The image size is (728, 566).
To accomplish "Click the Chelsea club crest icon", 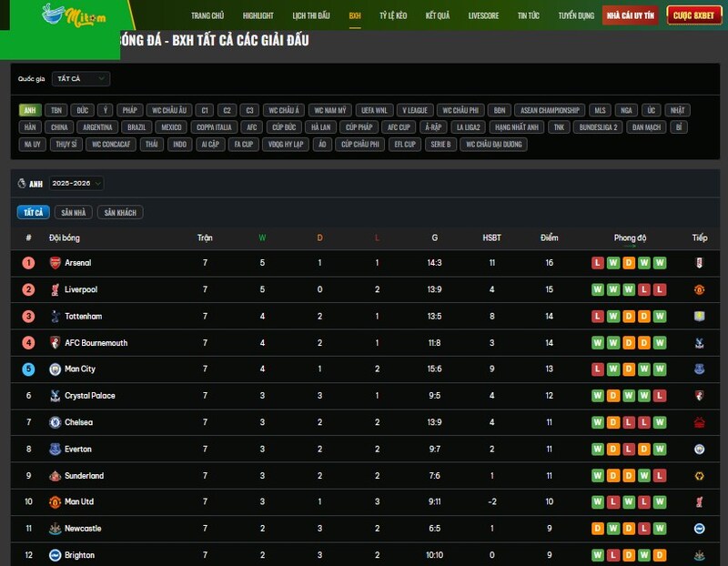I will 55,422.
